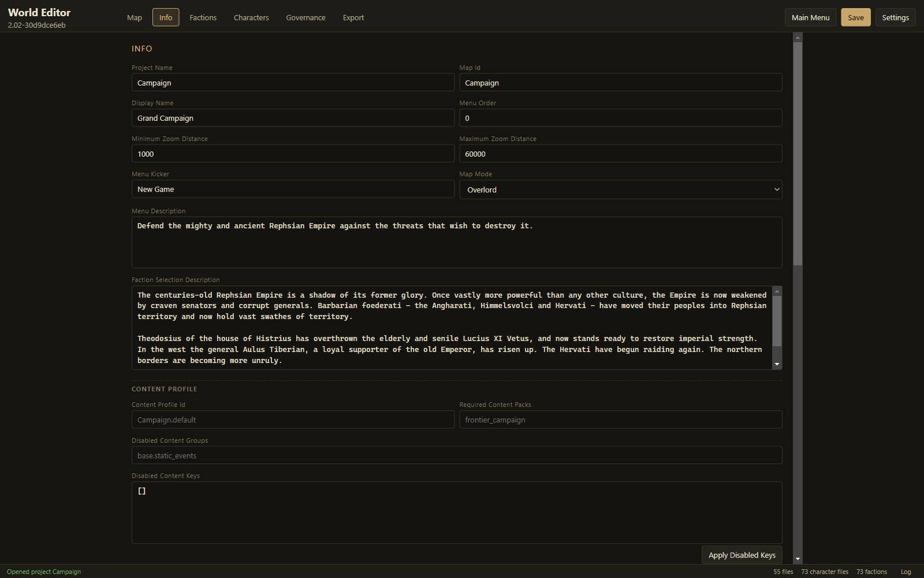
Task: Open the Export tab
Action: click(x=353, y=17)
